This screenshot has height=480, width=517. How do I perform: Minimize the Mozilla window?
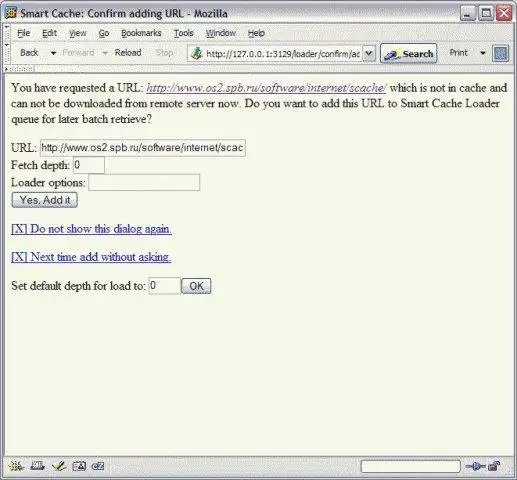pyautogui.click(x=468, y=13)
